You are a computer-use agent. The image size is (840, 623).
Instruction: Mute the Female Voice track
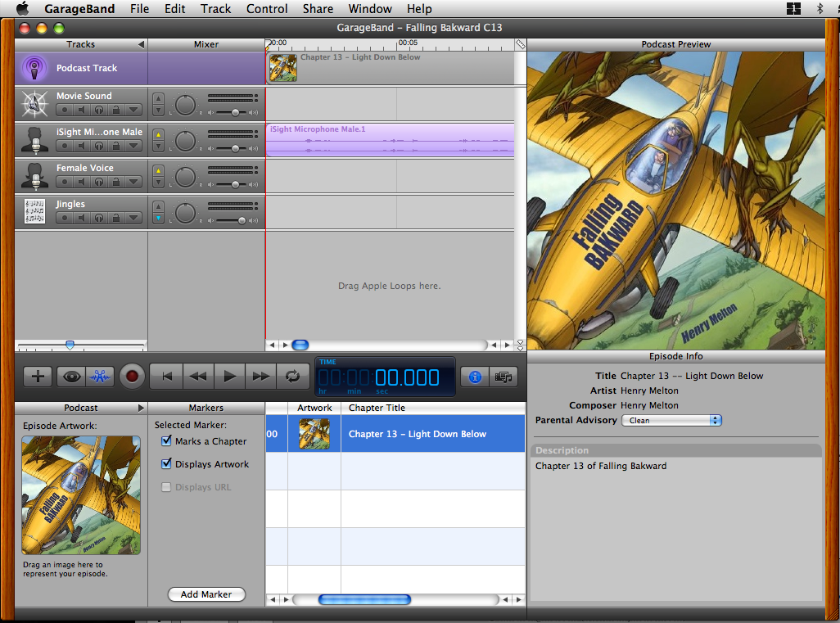81,182
